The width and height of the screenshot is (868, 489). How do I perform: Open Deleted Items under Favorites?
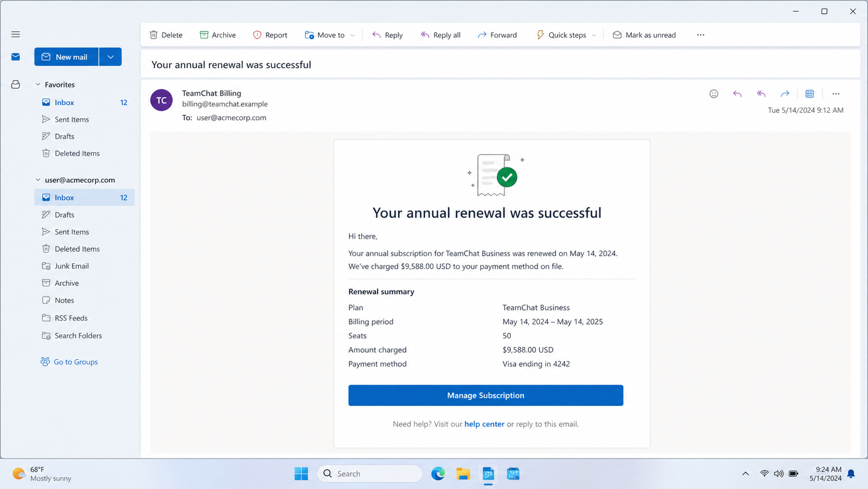point(84,153)
